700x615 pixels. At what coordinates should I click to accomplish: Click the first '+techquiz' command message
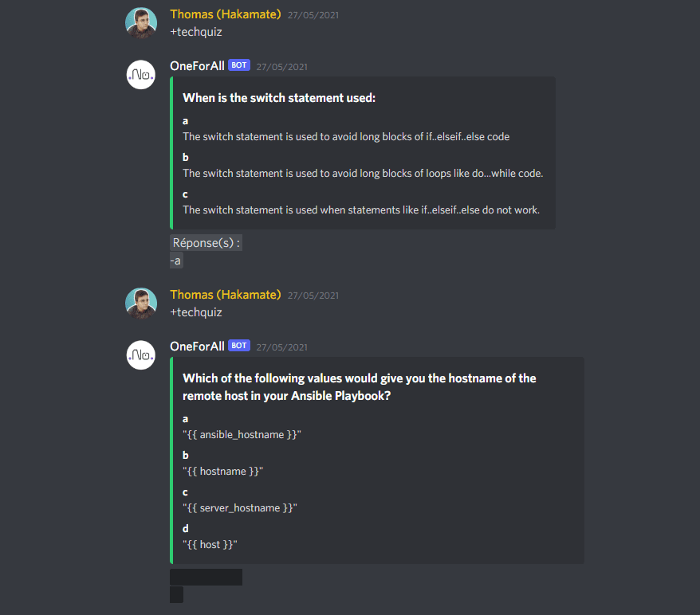click(x=196, y=32)
